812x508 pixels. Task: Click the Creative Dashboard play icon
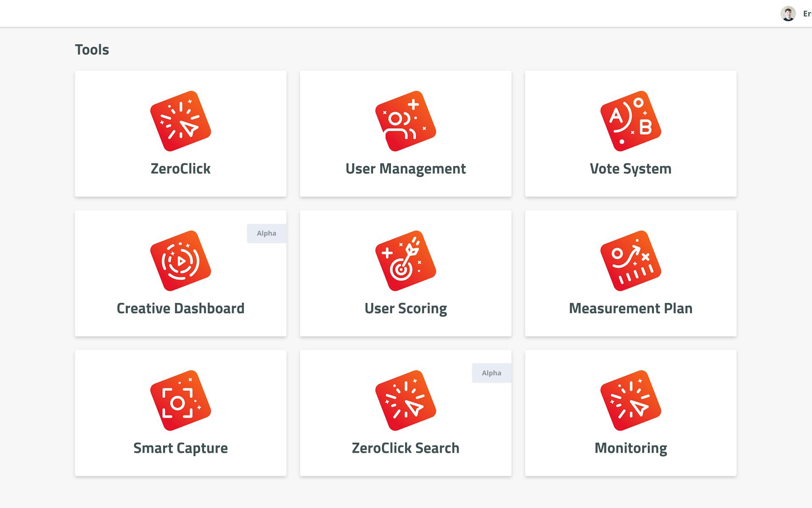[181, 261]
